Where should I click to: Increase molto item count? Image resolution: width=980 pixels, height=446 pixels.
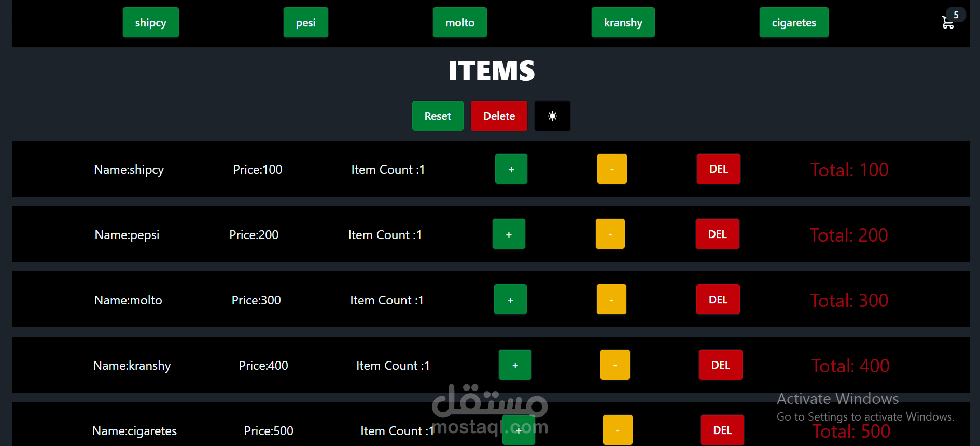pyautogui.click(x=510, y=299)
